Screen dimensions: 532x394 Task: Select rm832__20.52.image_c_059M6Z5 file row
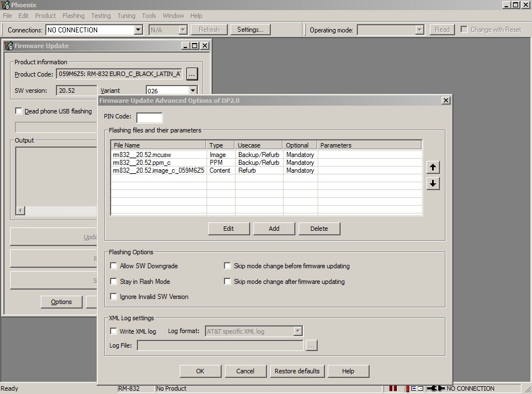pos(266,170)
